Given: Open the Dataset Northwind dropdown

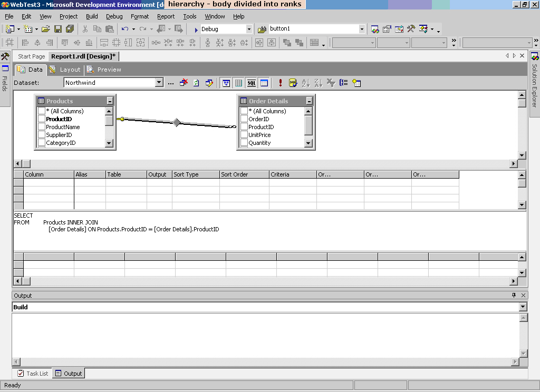Looking at the screenshot, I should [x=159, y=83].
